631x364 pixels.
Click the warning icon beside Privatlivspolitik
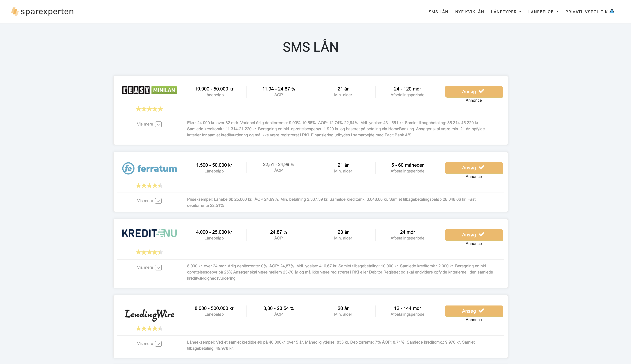(x=612, y=11)
